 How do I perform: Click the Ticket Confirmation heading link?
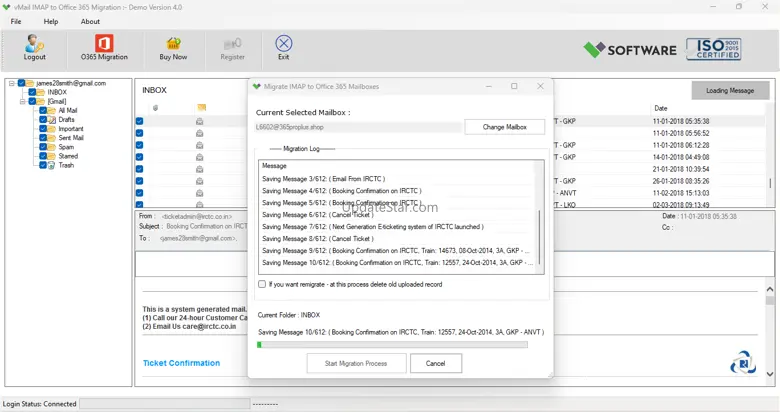(x=182, y=363)
